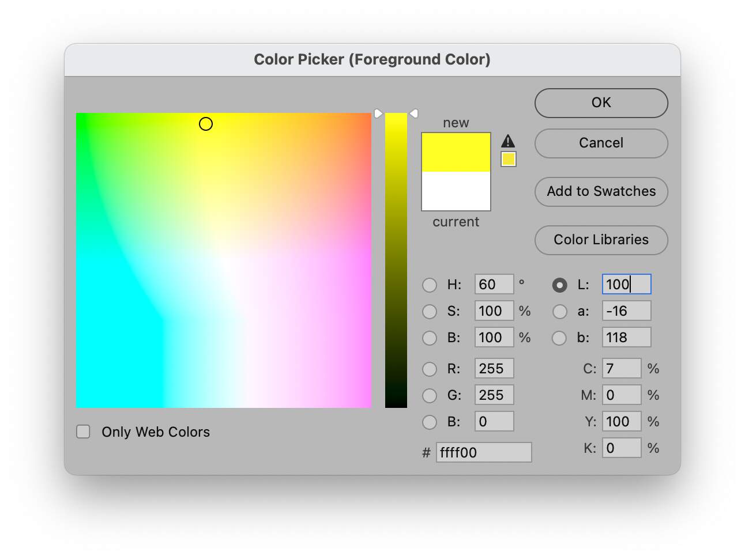Select the G green radio button

(430, 395)
